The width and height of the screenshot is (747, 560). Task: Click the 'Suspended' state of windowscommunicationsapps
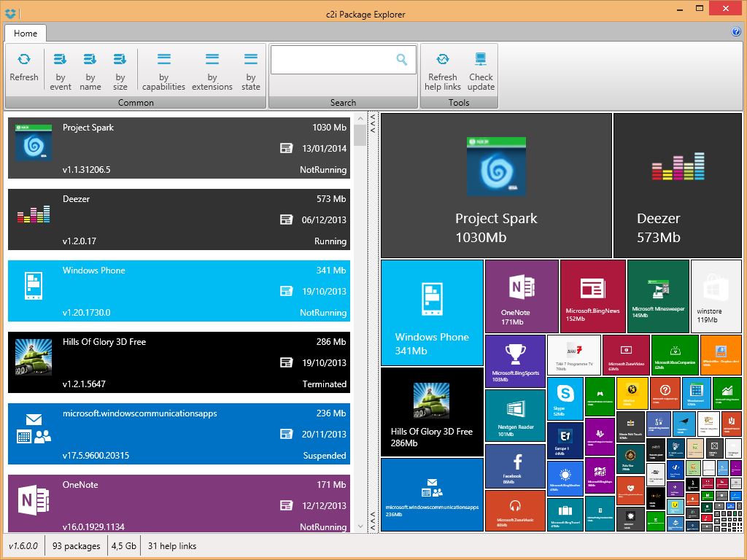[x=325, y=456]
